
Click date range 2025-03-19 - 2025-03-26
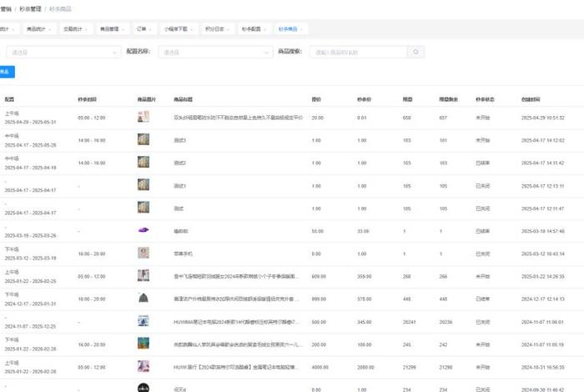[x=30, y=236]
